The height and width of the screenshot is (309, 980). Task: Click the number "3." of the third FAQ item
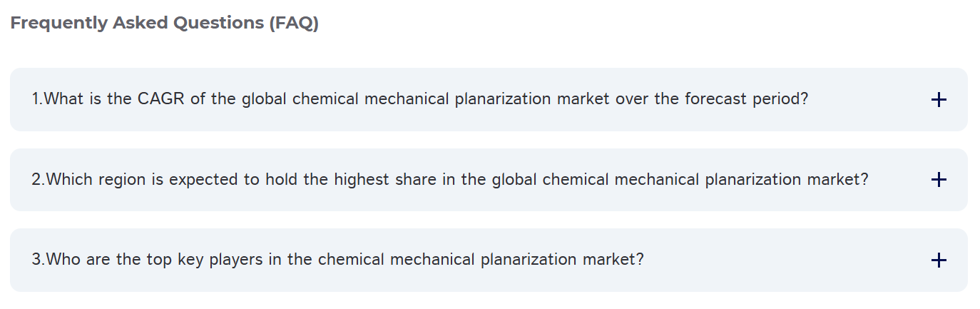(39, 259)
